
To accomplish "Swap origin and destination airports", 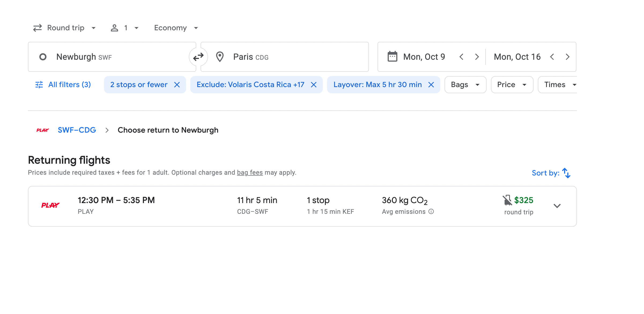I will click(198, 57).
